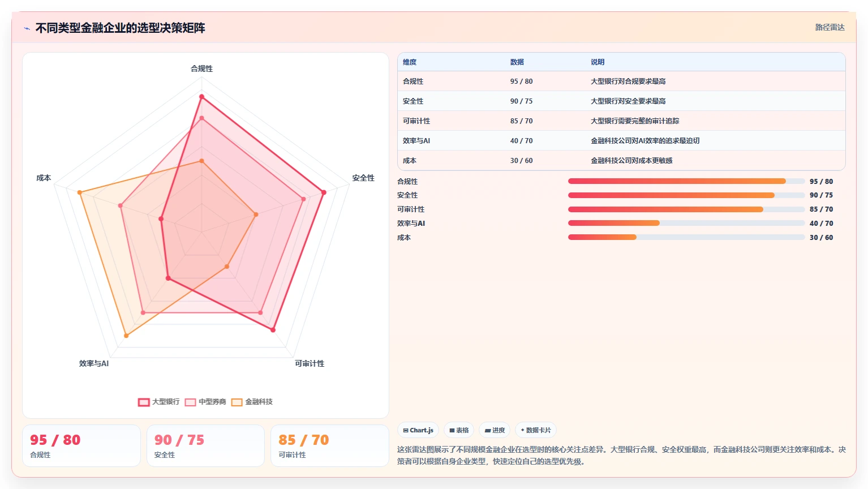Select the 效率与AI table row cell
Image resolution: width=868 pixels, height=489 pixels.
416,141
